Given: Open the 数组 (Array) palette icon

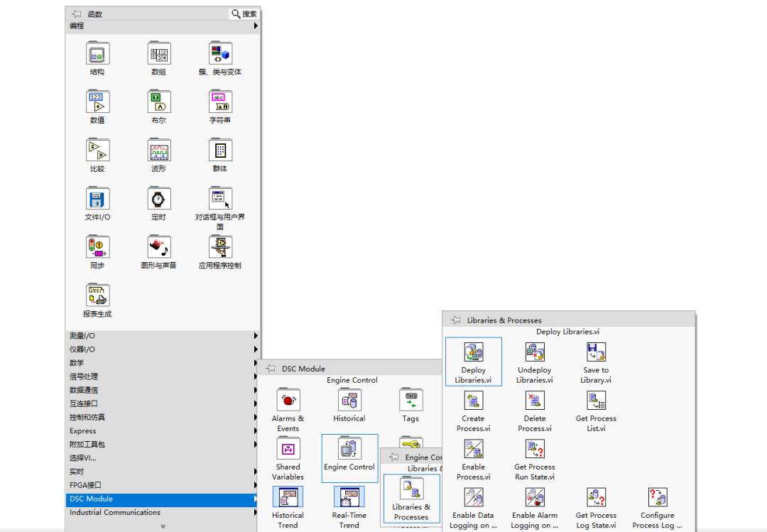Looking at the screenshot, I should [159, 53].
